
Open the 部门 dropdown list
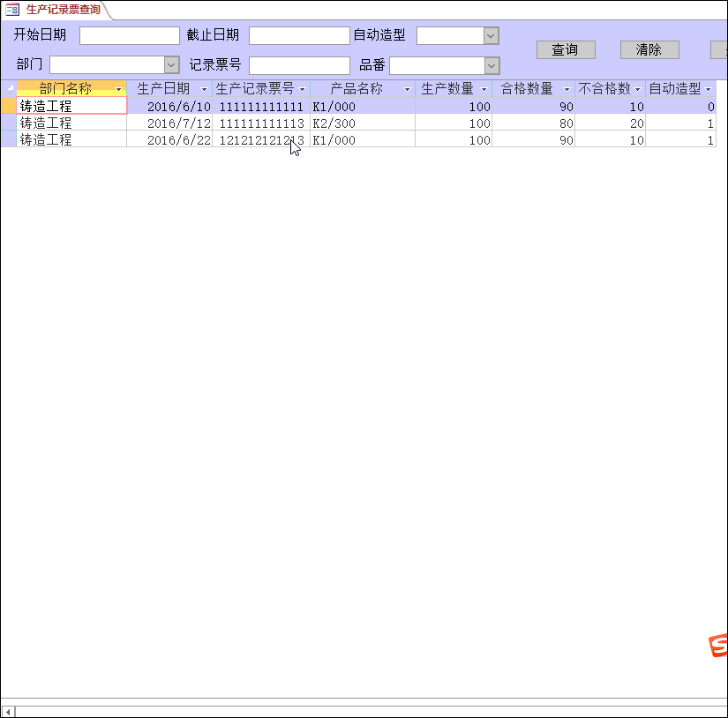(x=171, y=65)
